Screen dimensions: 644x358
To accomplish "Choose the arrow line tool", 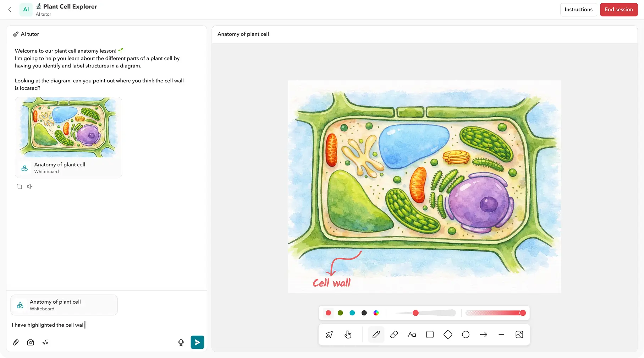I will pyautogui.click(x=483, y=335).
